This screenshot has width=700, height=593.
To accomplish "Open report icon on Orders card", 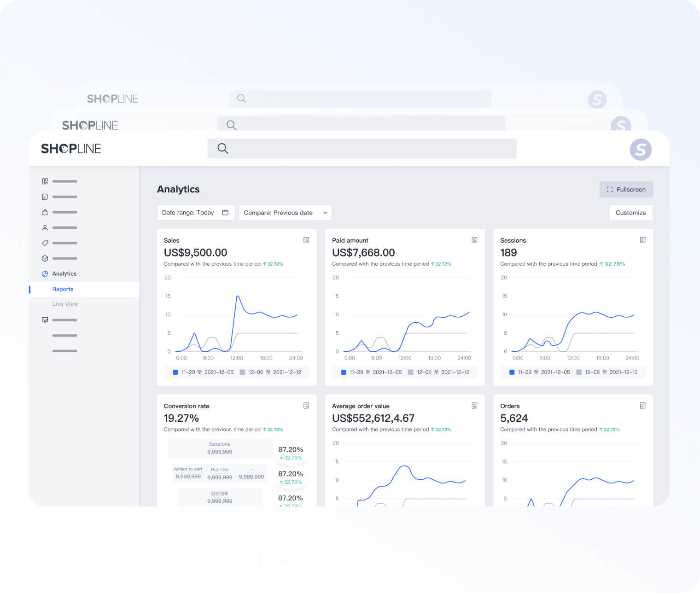I will (643, 406).
